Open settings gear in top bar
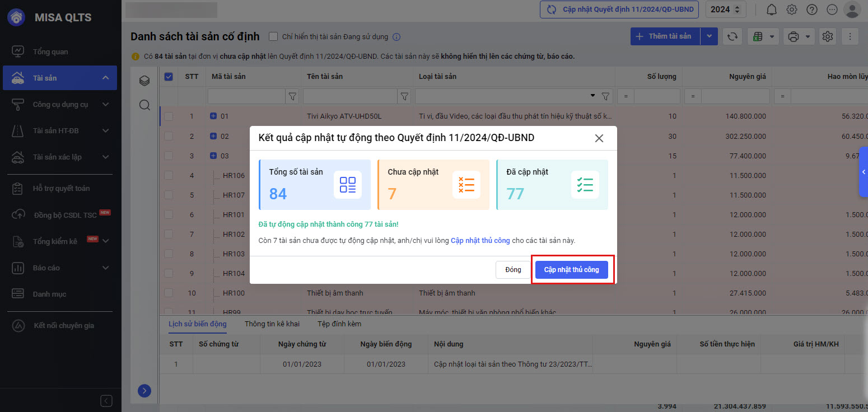 792,10
